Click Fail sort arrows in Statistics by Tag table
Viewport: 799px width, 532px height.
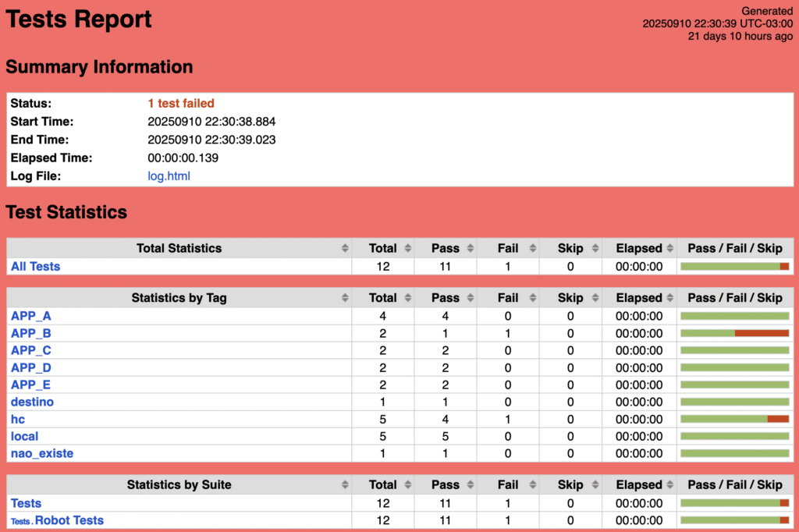pyautogui.click(x=531, y=298)
